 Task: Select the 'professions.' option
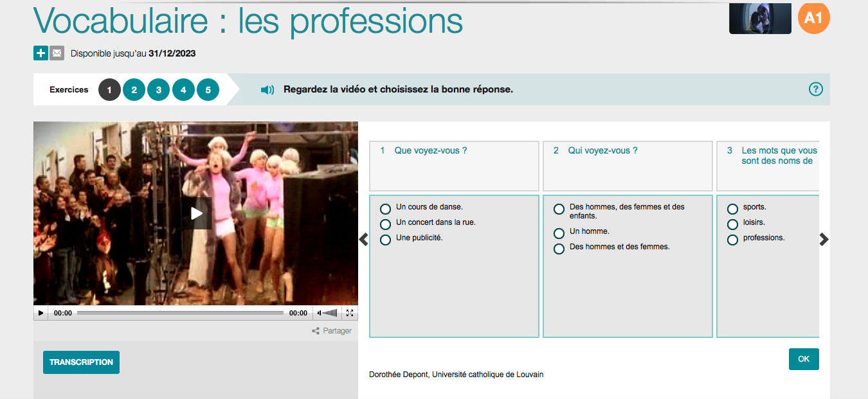pos(732,240)
